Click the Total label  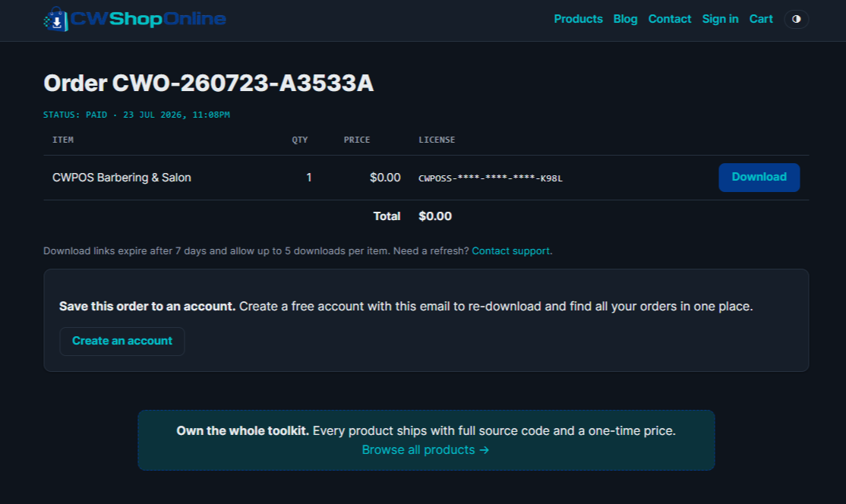(387, 216)
